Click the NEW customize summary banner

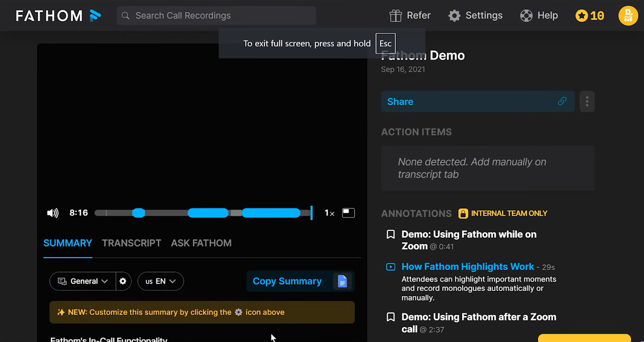(202, 312)
